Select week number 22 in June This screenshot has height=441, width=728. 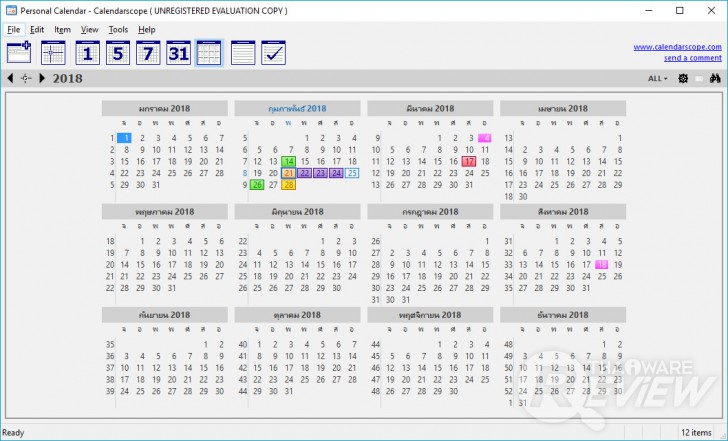243,241
